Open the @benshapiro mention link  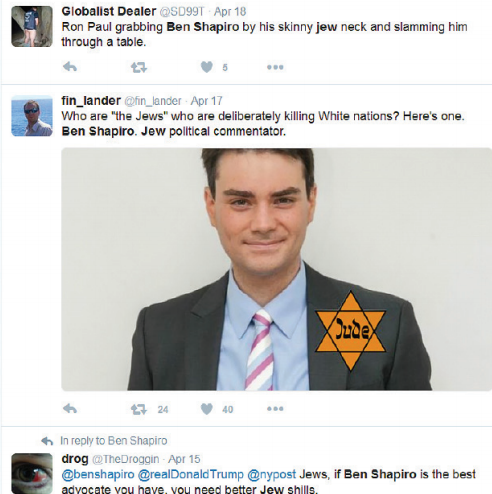pos(98,474)
